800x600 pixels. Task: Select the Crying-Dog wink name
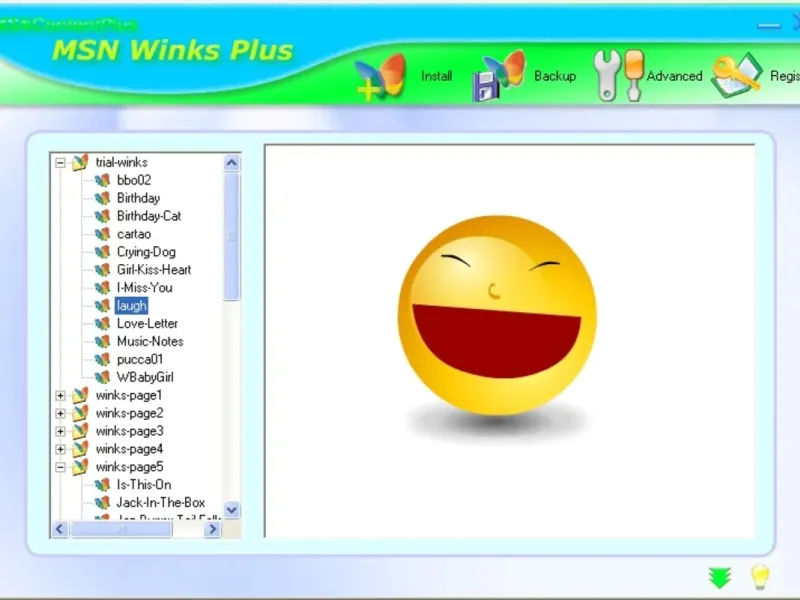(x=146, y=252)
